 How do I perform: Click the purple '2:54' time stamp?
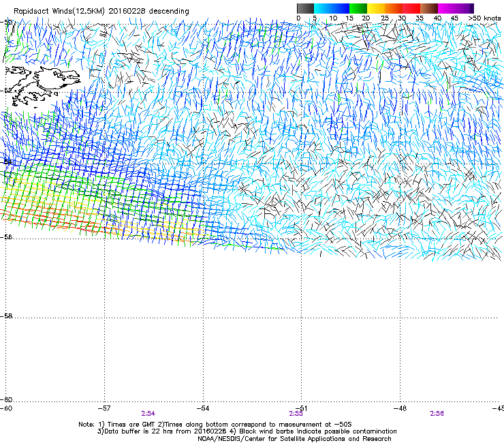148,414
